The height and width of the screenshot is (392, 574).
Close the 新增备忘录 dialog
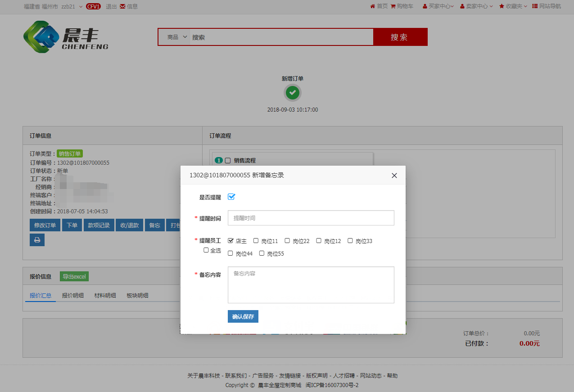[x=394, y=176]
